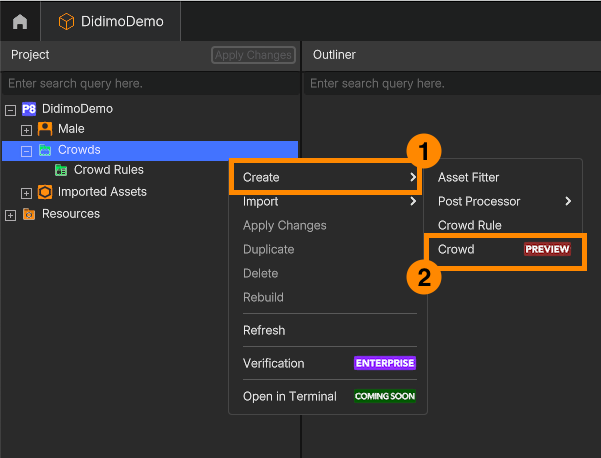Open the Create submenu

(327, 177)
